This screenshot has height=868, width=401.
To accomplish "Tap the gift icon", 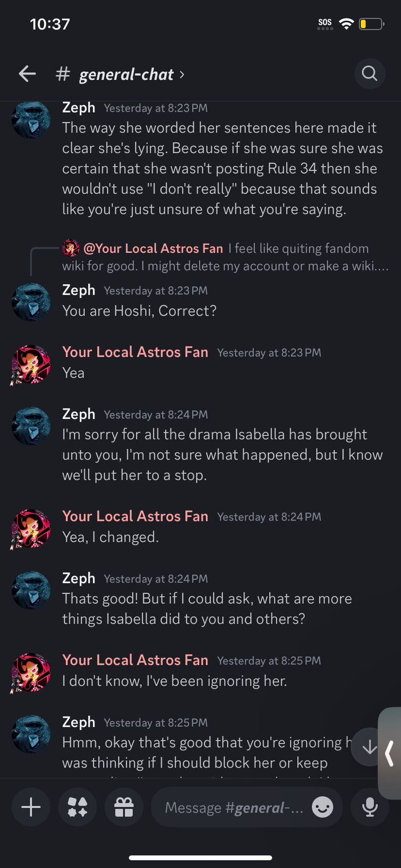I will tap(124, 807).
